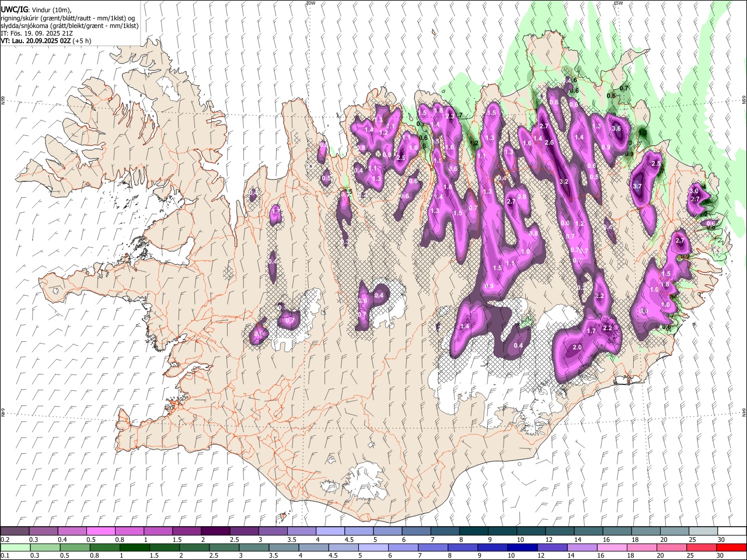The width and height of the screenshot is (747, 560).
Task: Pick the darkest green 1 swatch in the lower legend
Action: (x=135, y=547)
